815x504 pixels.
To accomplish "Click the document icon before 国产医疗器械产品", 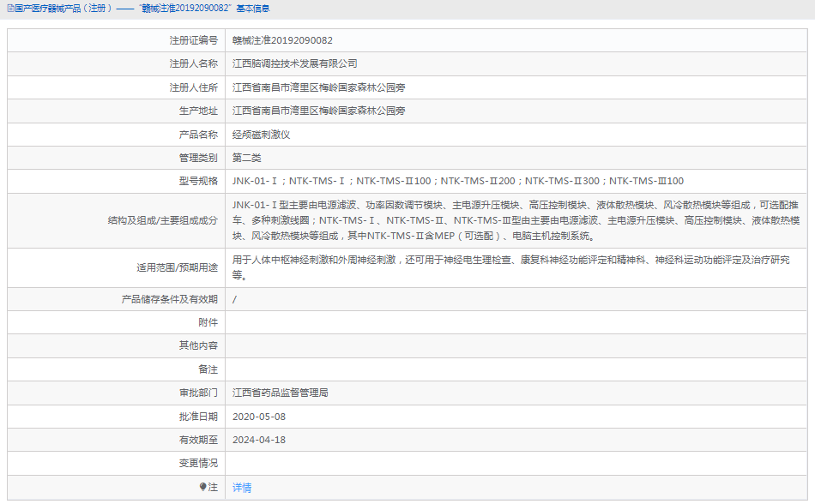I will 10,9.
